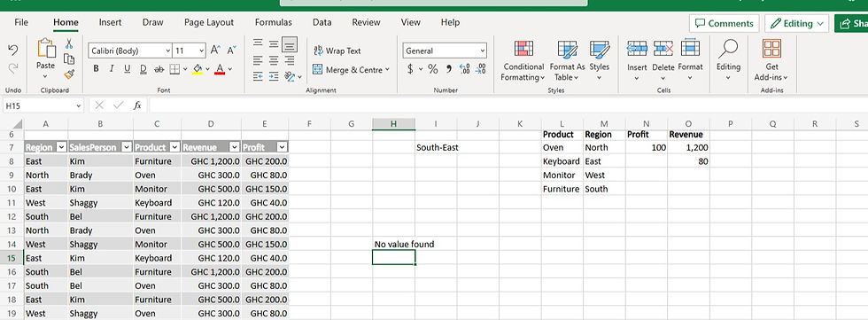This screenshot has height=320, width=868.
Task: Open the cell Format menu
Action: click(x=690, y=61)
